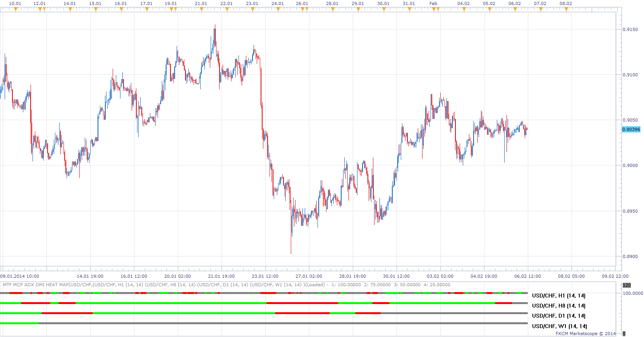The height and width of the screenshot is (337, 644).
Task: Select the '28.01 19:00' time label
Action: pos(352,276)
